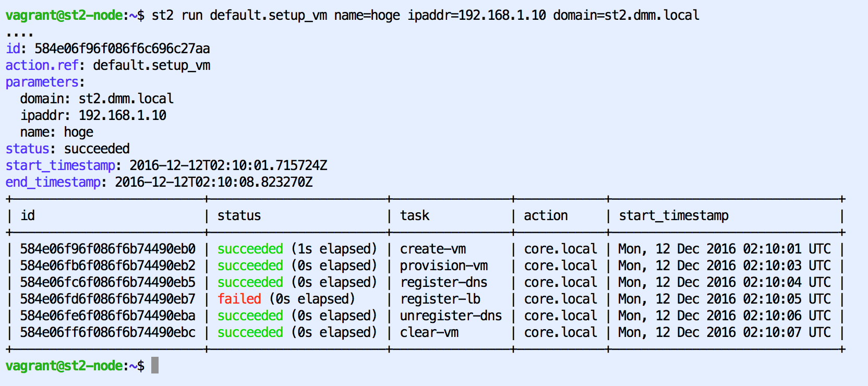Image resolution: width=868 pixels, height=386 pixels.
Task: Click the succeeded (1s elapsed) status for create-vm
Action: coord(297,249)
